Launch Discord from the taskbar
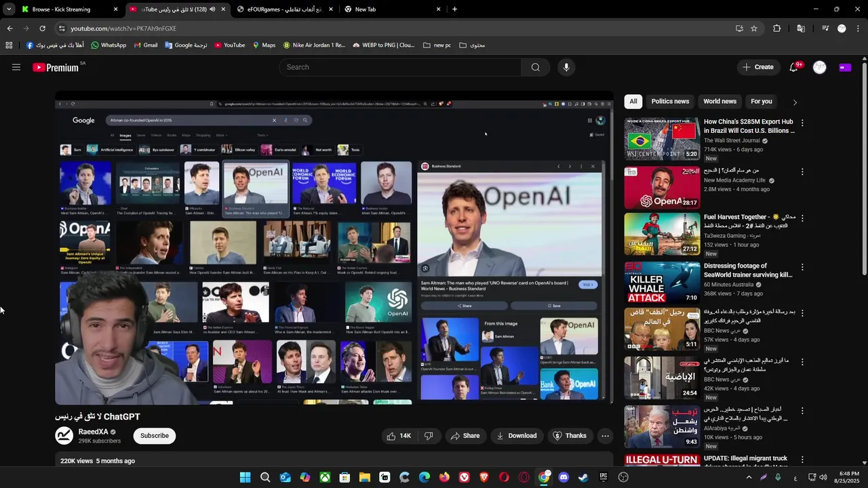The image size is (868, 488). point(564,477)
